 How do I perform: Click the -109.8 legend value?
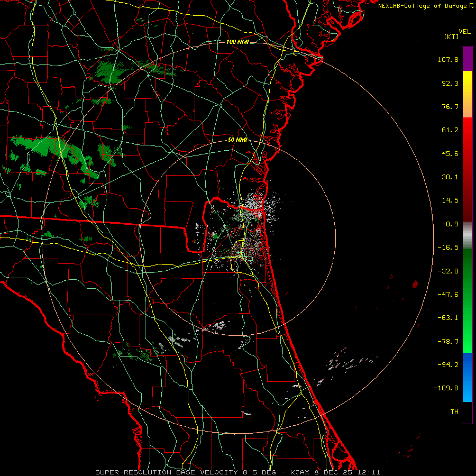click(x=446, y=388)
